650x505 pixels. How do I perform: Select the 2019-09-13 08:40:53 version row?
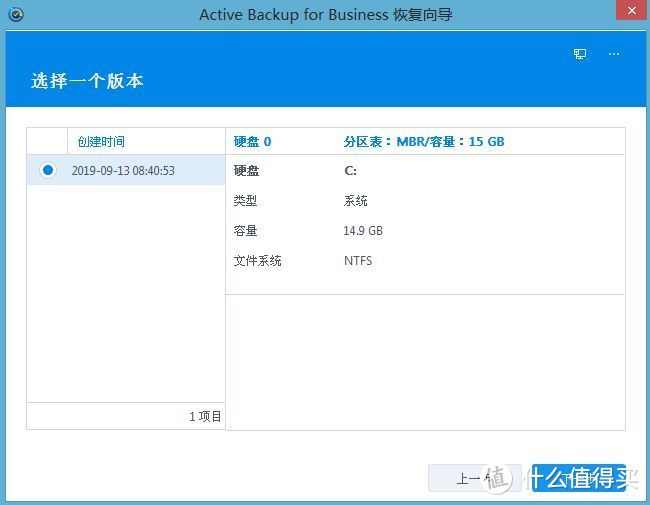click(x=123, y=171)
